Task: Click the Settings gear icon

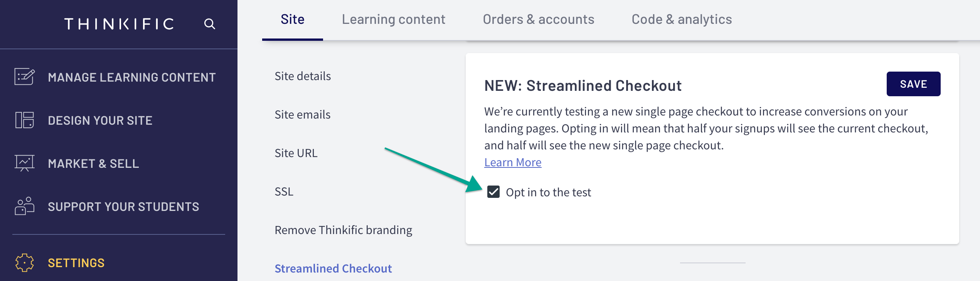Action: pyautogui.click(x=25, y=263)
